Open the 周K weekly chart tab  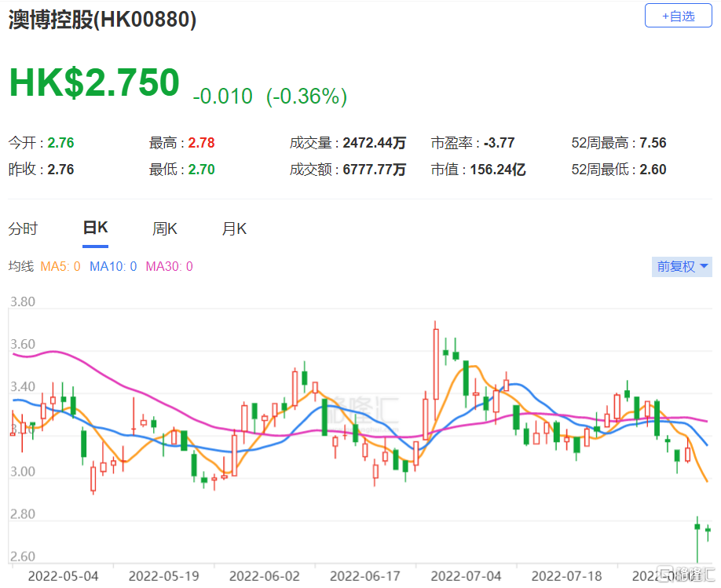(165, 228)
